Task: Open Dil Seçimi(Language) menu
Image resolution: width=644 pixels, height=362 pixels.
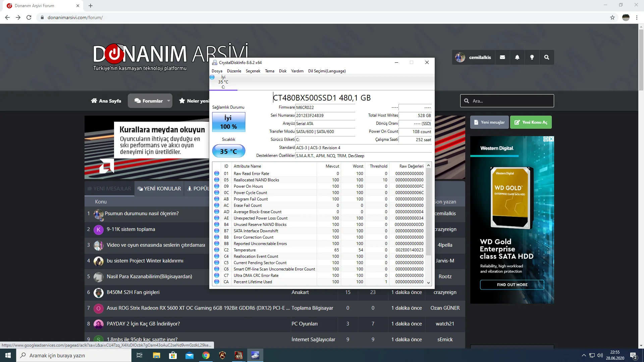Action: pos(327,71)
